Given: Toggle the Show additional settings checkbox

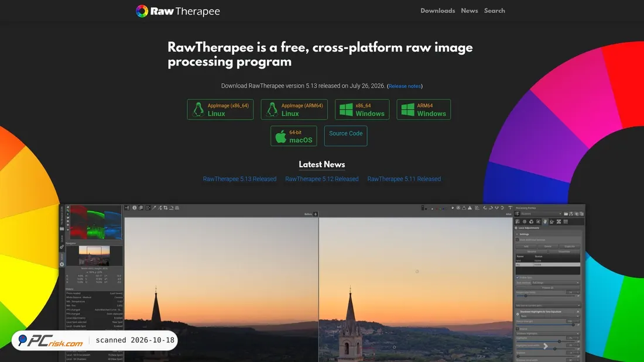Looking at the screenshot, I should [x=517, y=240].
